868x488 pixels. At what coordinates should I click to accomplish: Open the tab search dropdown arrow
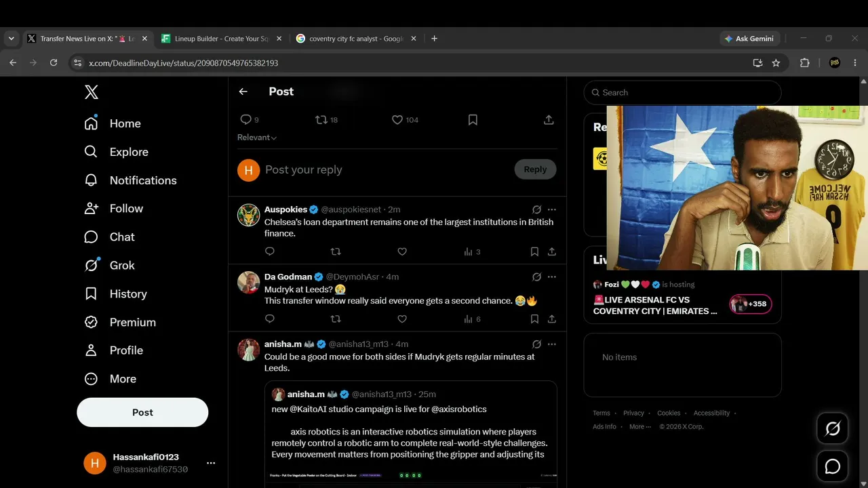coord(12,39)
